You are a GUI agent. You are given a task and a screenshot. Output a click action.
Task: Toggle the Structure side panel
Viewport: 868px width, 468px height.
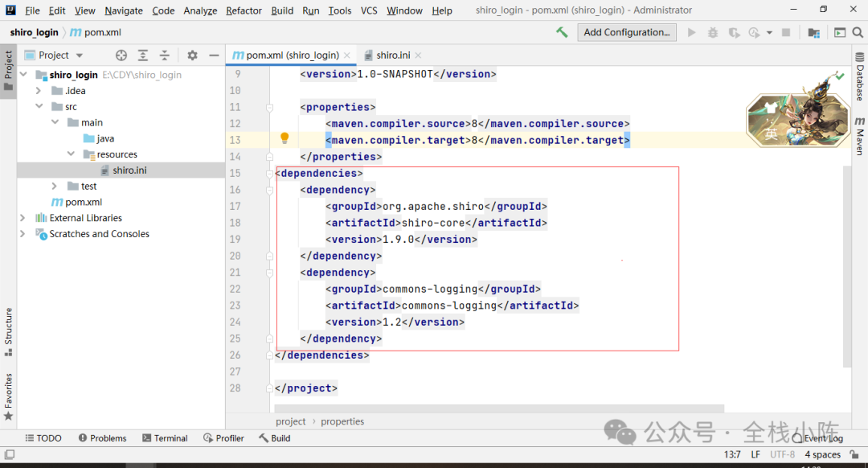click(x=8, y=332)
